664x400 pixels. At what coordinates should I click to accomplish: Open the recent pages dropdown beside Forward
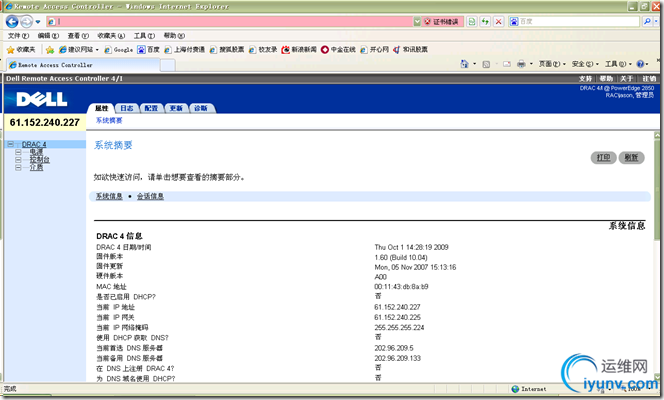point(38,22)
